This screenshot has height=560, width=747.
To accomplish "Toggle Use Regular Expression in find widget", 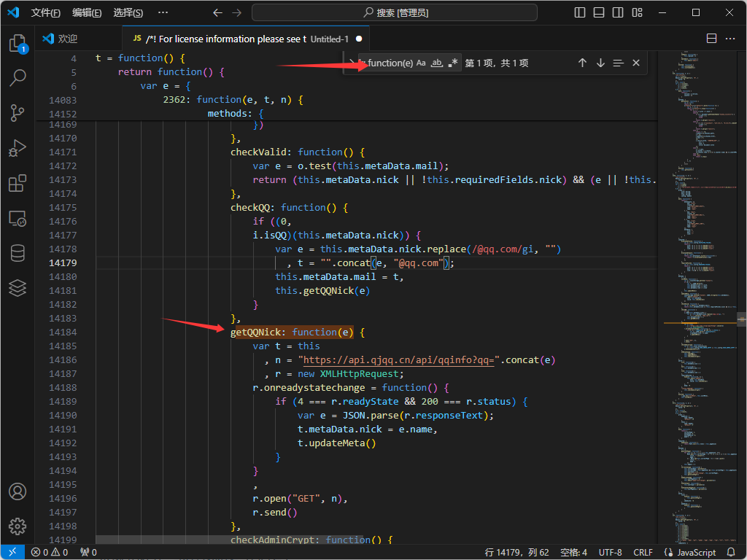I will tap(453, 63).
